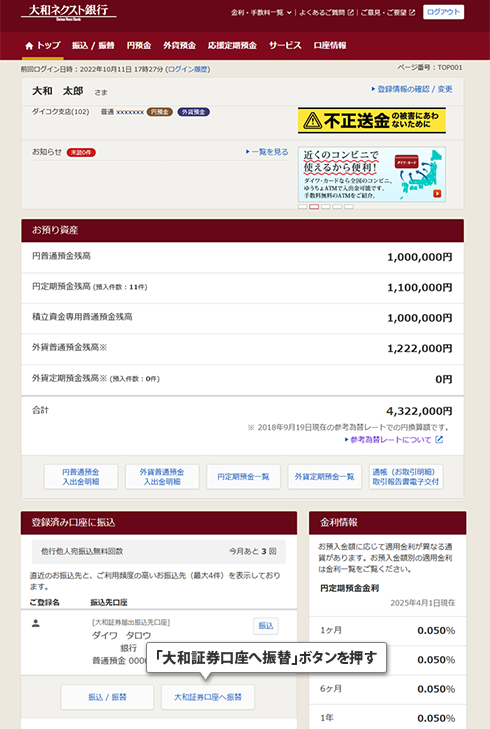The height and width of the screenshot is (729, 490).
Task: Open 登録情報の確認 / 変更 link
Action: pyautogui.click(x=412, y=89)
